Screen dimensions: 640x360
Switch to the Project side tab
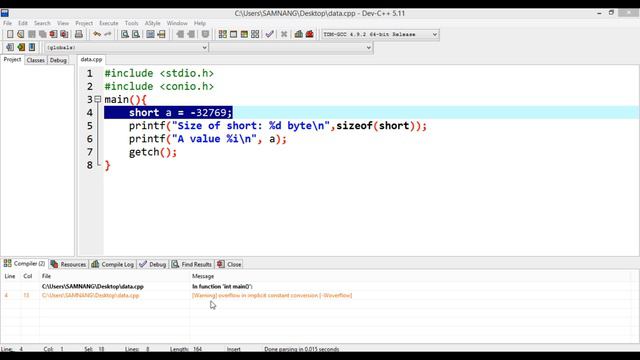12,60
